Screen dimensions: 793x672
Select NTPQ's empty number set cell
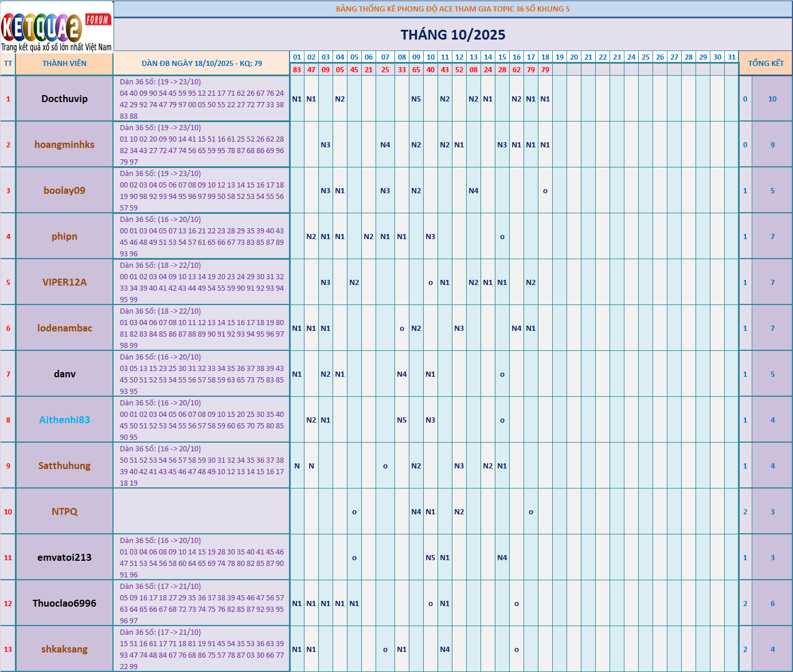(201, 511)
